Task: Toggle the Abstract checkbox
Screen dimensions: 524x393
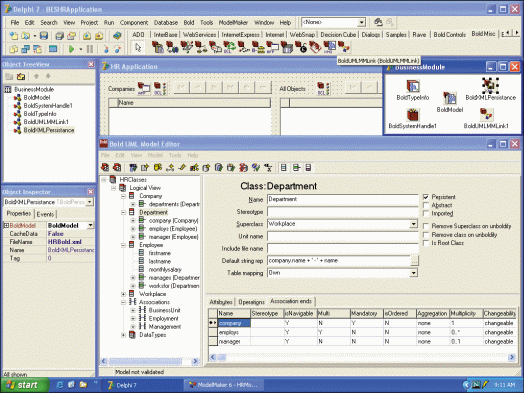Action: pos(426,205)
